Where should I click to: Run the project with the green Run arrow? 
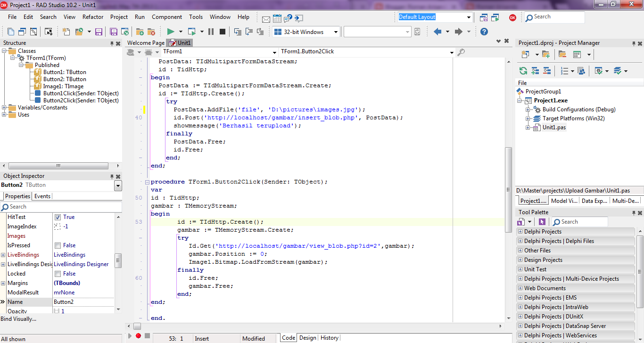click(x=171, y=31)
